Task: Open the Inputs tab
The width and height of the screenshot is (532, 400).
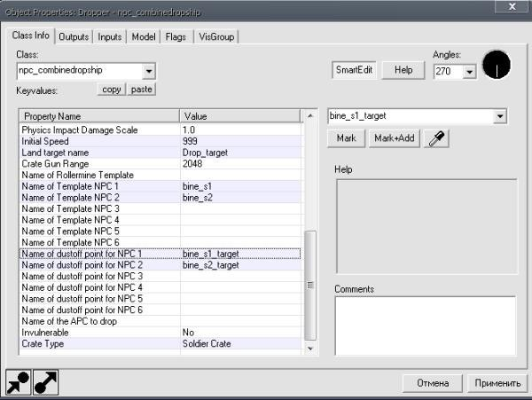Action: [x=110, y=36]
